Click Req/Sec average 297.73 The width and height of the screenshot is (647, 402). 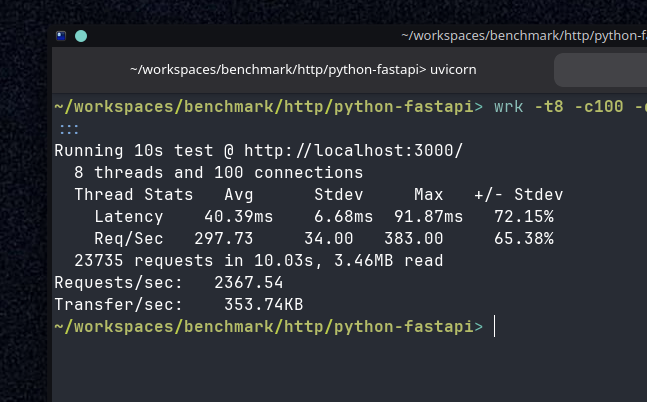224,239
